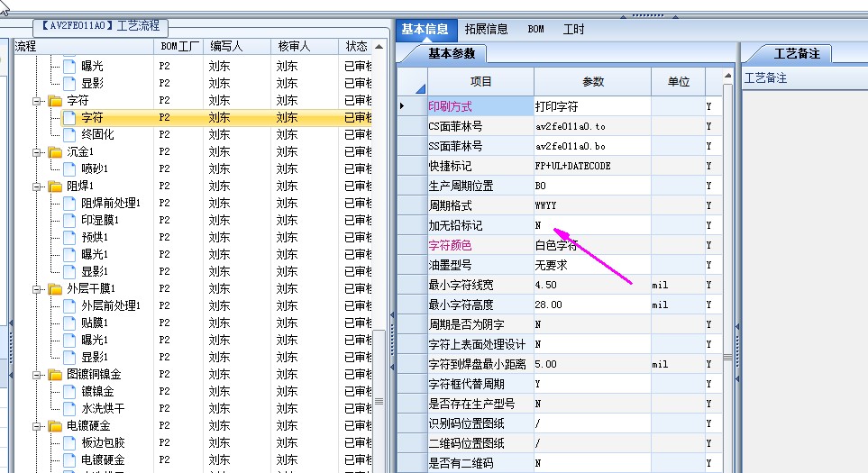Click the document icon beside 水洗烘干

pyautogui.click(x=69, y=409)
